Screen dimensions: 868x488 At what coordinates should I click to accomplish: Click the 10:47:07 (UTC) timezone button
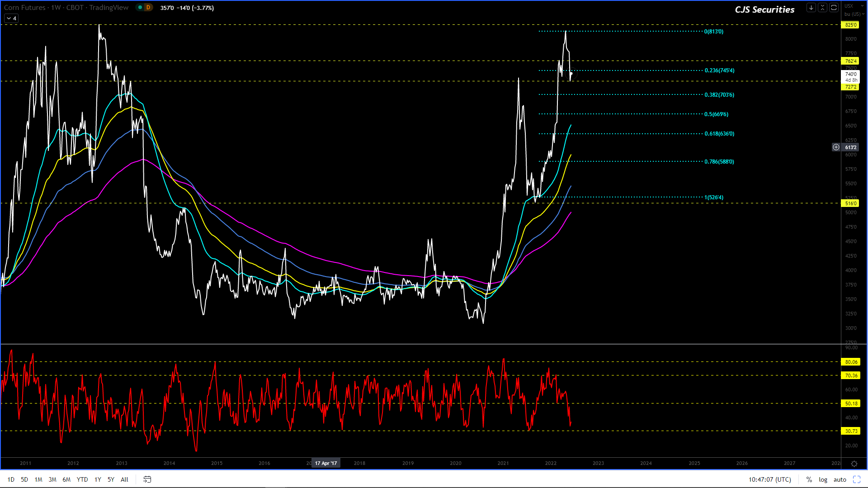769,479
